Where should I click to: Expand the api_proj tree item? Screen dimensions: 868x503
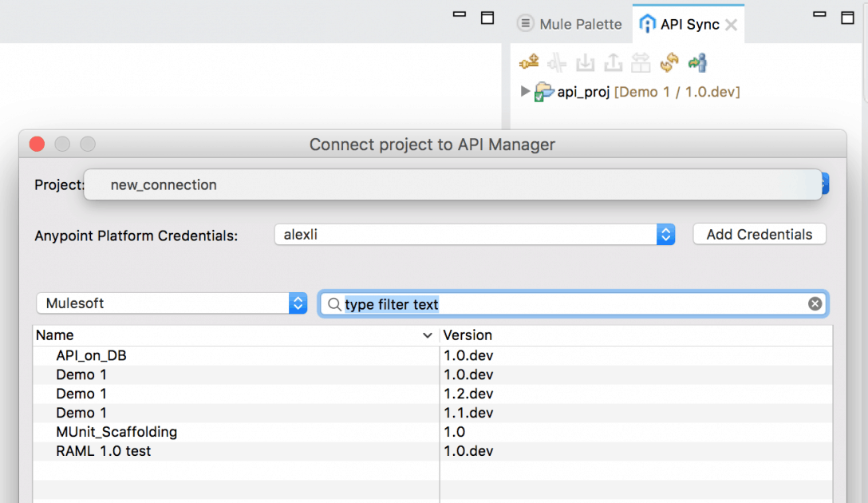click(x=525, y=91)
